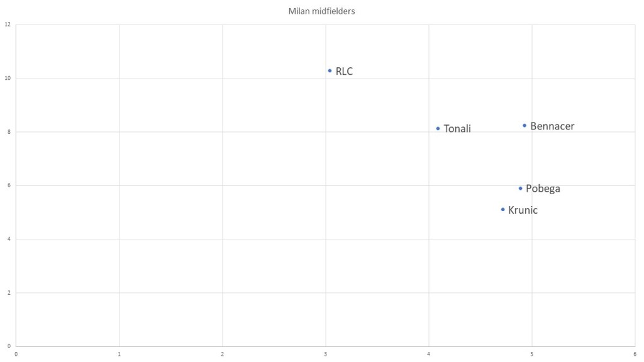The width and height of the screenshot is (644, 362).
Task: Click the vertical axis value 2
Action: click(x=9, y=293)
